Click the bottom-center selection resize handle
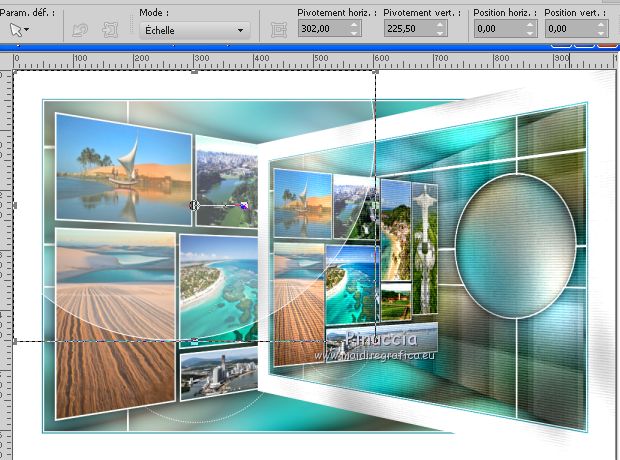620x460 pixels. 195,341
